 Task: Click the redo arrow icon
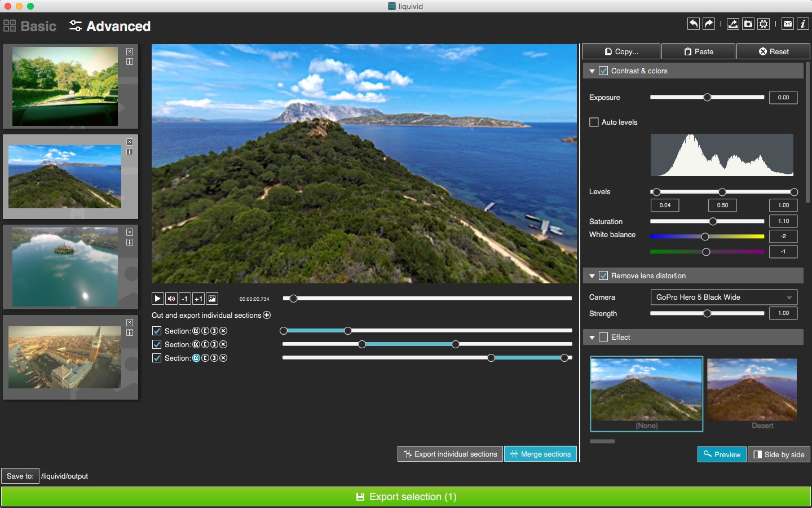[709, 24]
